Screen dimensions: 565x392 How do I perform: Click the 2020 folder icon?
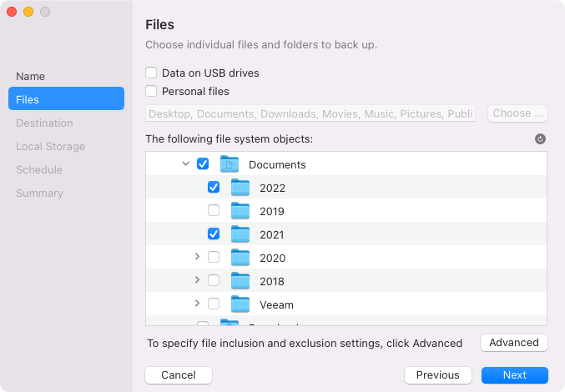(240, 258)
